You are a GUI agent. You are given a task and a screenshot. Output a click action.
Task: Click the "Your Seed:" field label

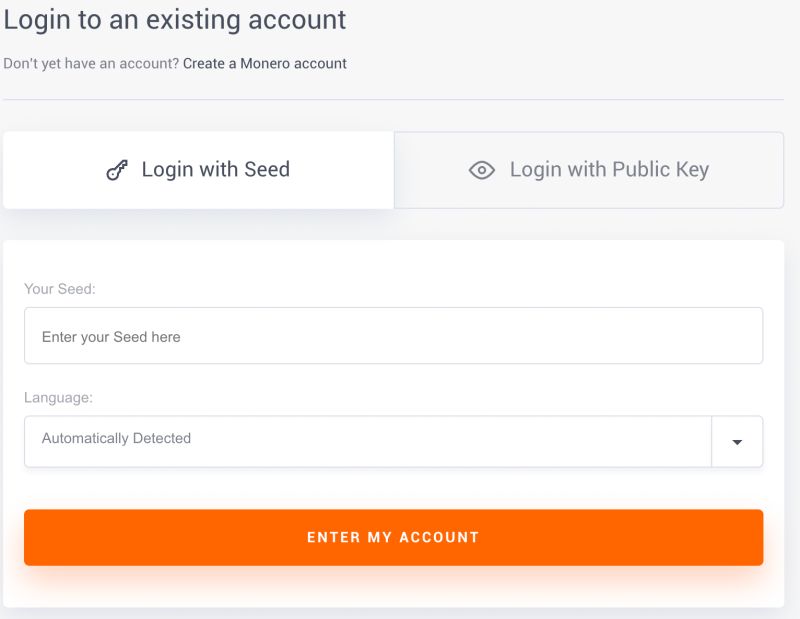[x=59, y=289]
